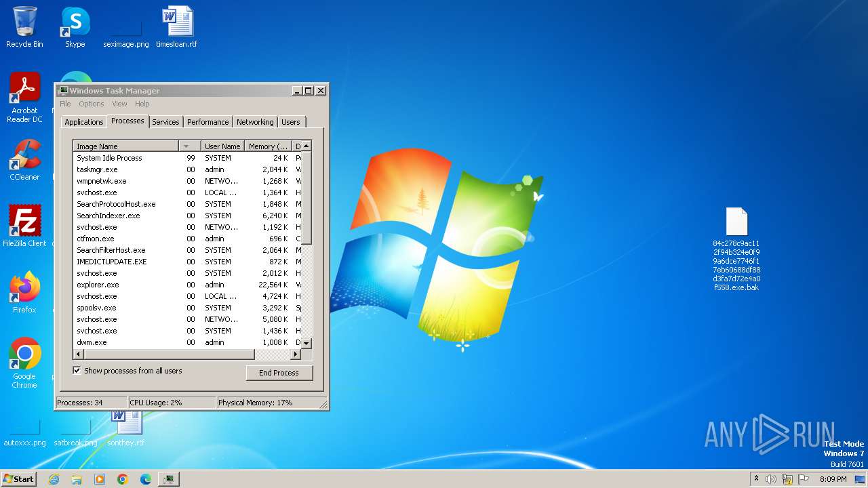Click the process list scroll up arrow
868x488 pixels.
pos(306,146)
